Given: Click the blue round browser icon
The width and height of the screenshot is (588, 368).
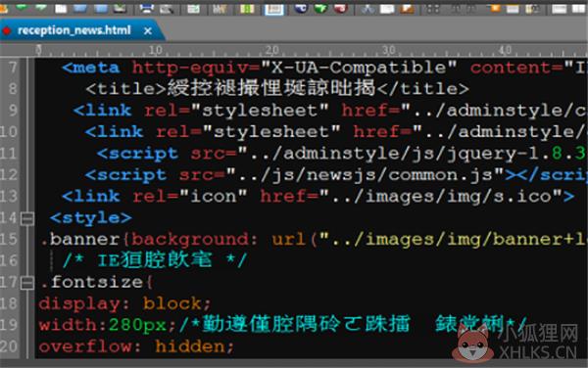Looking at the screenshot, I should pos(301,8).
